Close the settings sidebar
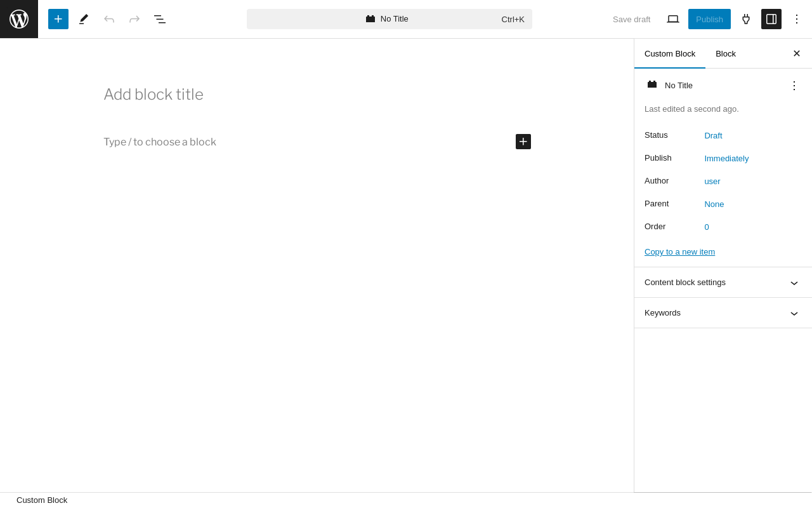 pos(797,53)
